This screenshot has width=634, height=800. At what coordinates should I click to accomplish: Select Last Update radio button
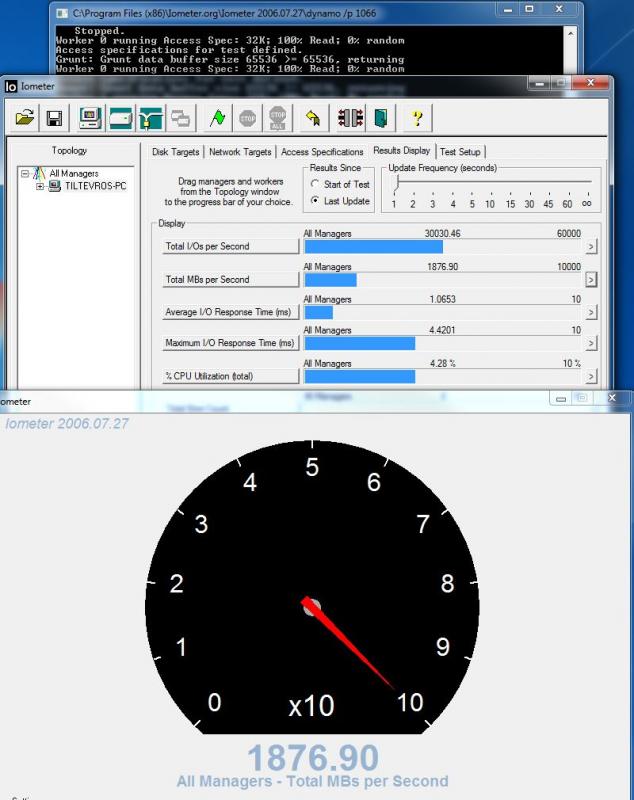315,201
